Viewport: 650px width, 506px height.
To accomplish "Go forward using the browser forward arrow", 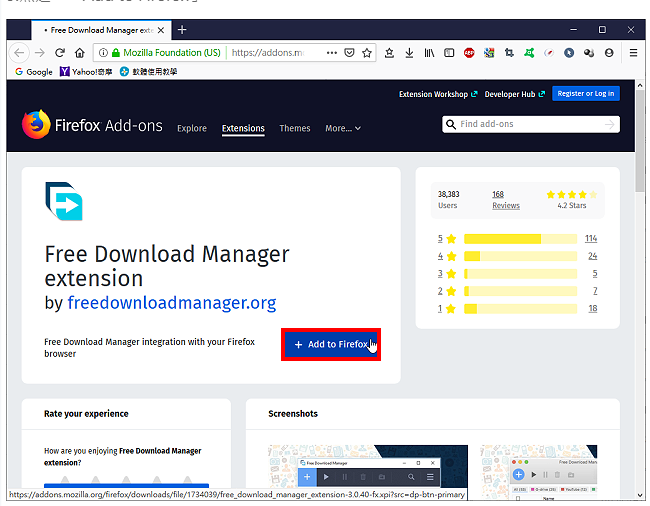I will pyautogui.click(x=39, y=53).
